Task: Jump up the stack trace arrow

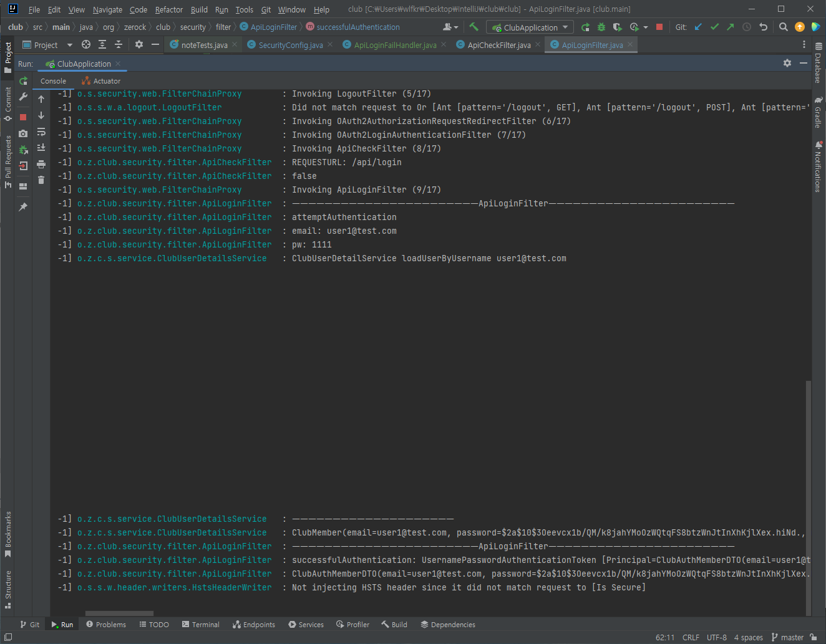Action: click(x=41, y=99)
